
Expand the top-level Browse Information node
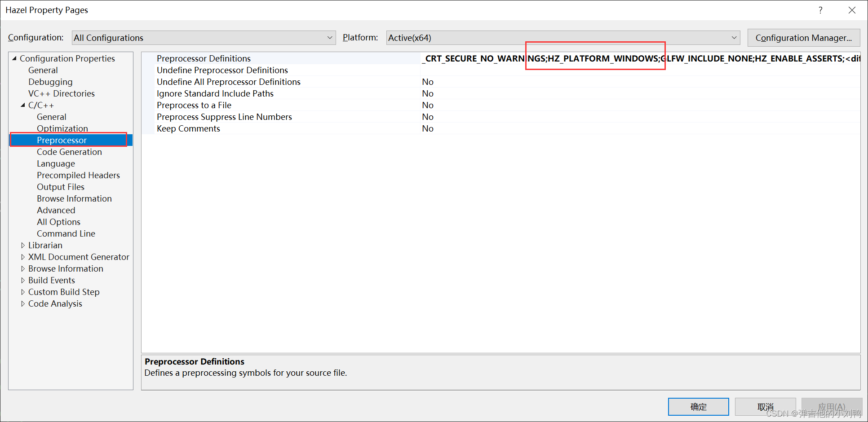click(23, 268)
